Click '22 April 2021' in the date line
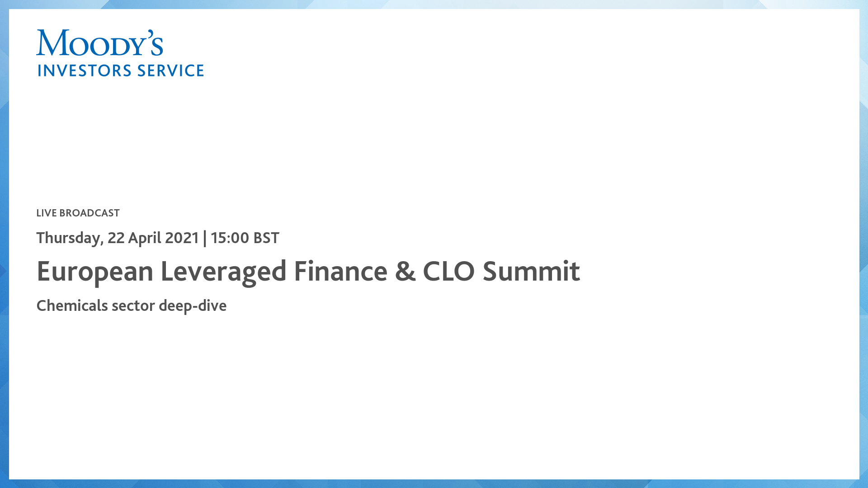 click(x=153, y=238)
